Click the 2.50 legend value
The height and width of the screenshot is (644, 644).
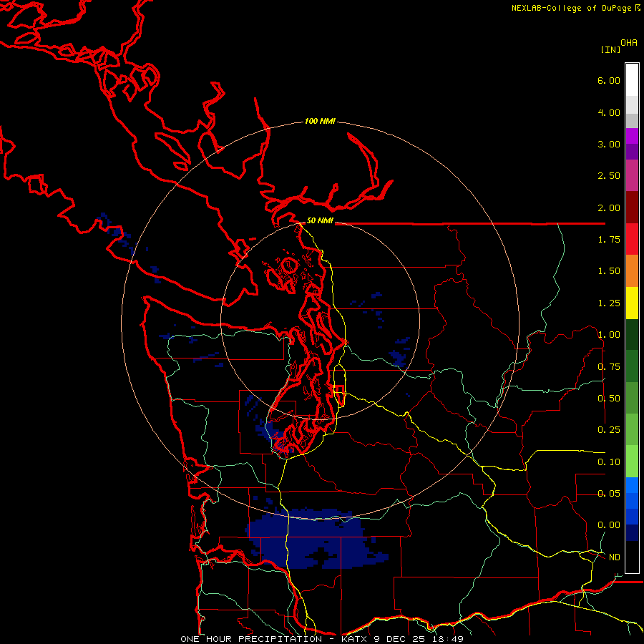pos(609,176)
